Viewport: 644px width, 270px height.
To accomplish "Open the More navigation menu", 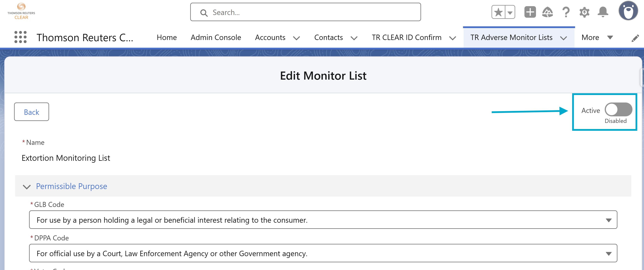I will (597, 37).
